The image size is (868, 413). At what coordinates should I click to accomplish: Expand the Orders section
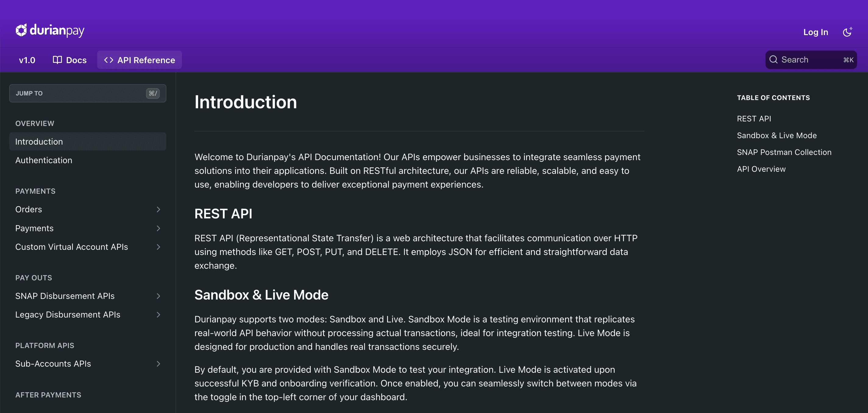[158, 209]
